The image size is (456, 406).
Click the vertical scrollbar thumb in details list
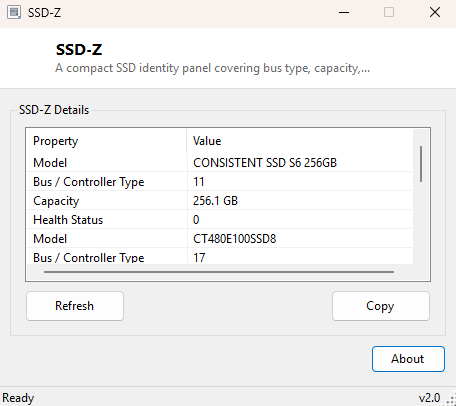(x=421, y=164)
